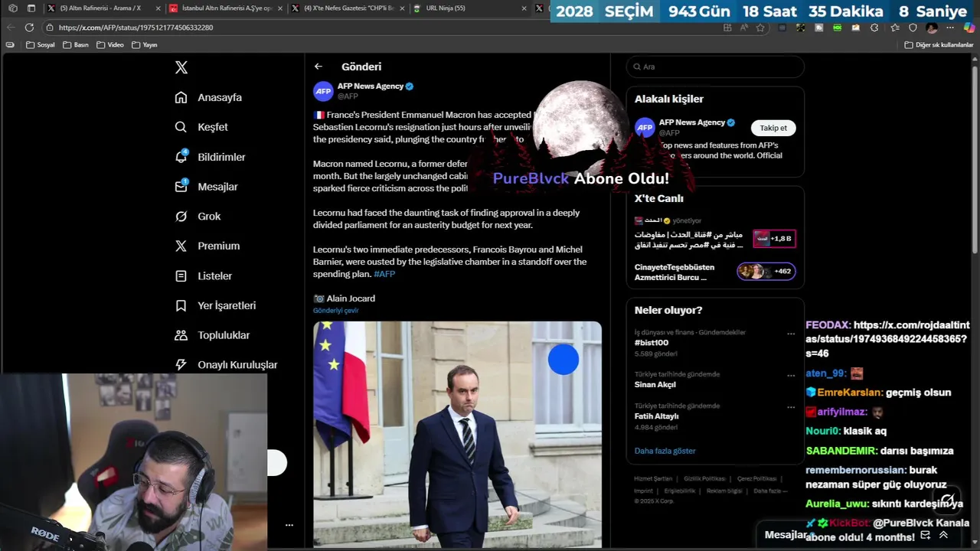Close the URL Ninja tab
The height and width of the screenshot is (551, 980).
[x=524, y=8]
